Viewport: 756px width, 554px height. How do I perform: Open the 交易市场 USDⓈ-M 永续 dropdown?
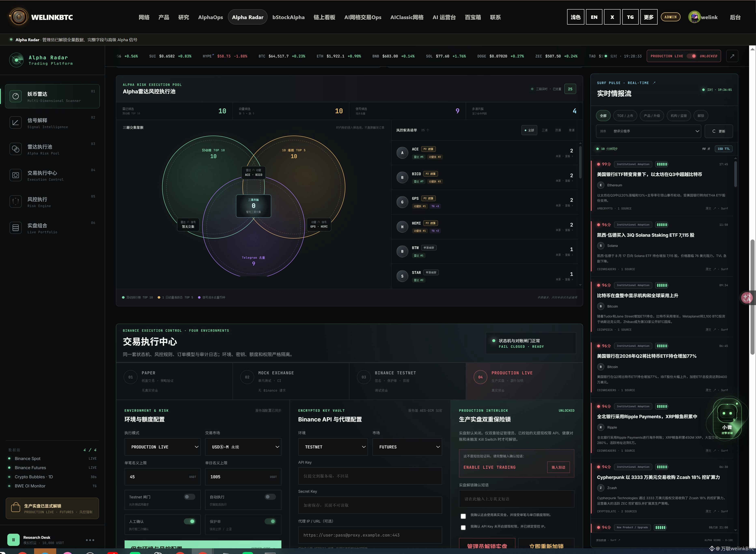pos(243,447)
